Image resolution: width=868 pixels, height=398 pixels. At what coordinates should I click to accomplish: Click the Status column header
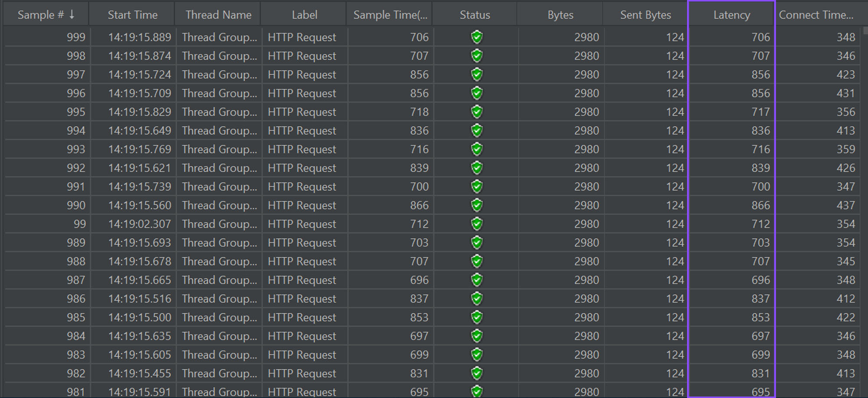pyautogui.click(x=475, y=15)
